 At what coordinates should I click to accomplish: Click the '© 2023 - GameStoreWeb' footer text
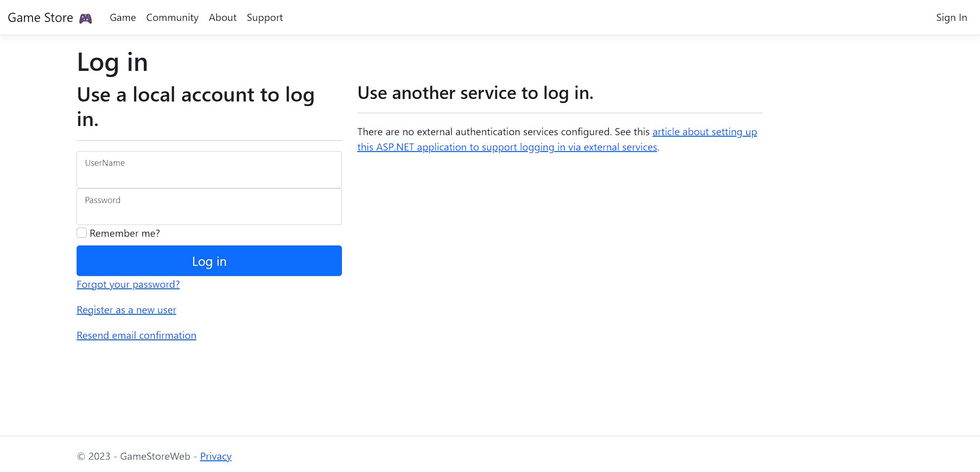click(134, 456)
